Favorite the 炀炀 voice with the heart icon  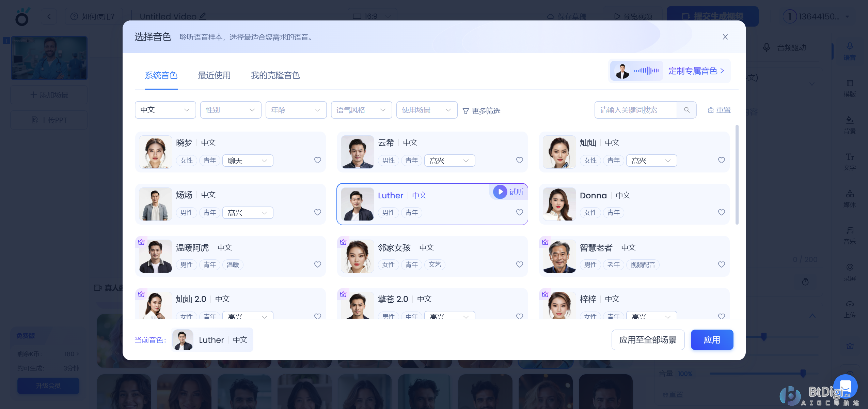318,212
